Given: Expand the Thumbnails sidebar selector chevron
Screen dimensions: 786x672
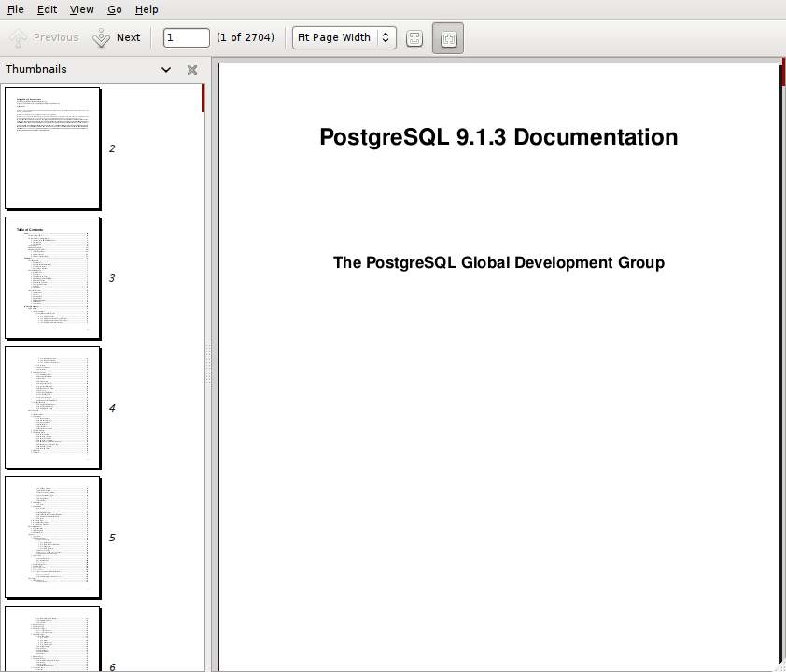Looking at the screenshot, I should tap(166, 70).
